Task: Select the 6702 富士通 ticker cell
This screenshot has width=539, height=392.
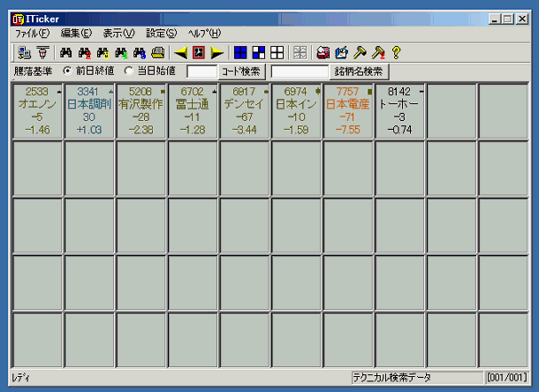Action: [193, 111]
